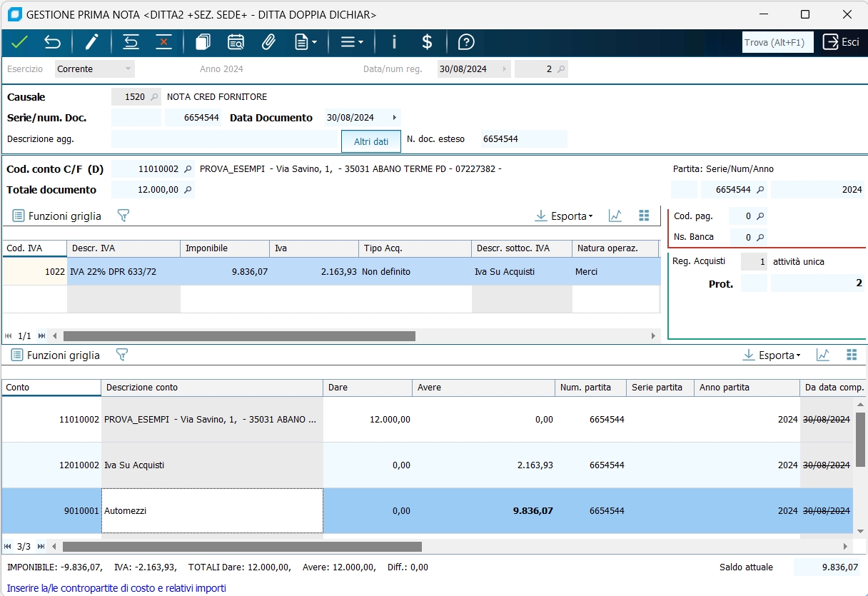Click the info 'i' toolbar icon
The height and width of the screenshot is (596, 868).
pyautogui.click(x=394, y=42)
